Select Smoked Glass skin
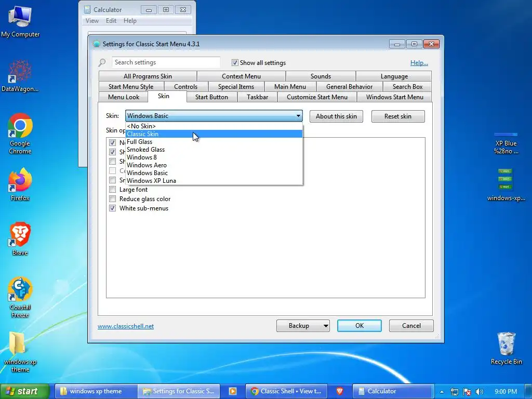Image resolution: width=532 pixels, height=399 pixels. [x=214, y=149]
